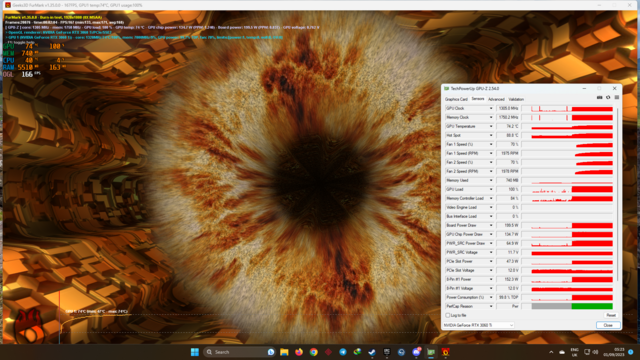The image size is (640, 360).
Task: Open the Fan 1 Speed (%) dropdown
Action: (491, 144)
